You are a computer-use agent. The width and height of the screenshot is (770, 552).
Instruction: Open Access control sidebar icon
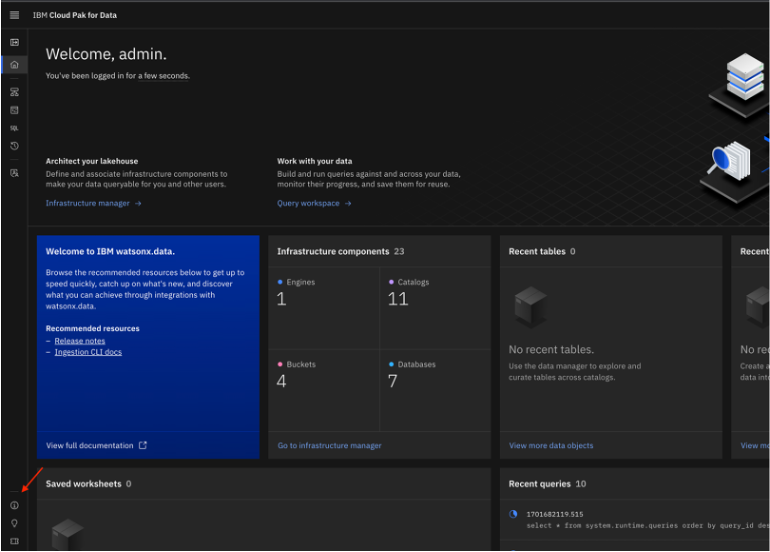pyautogui.click(x=14, y=173)
